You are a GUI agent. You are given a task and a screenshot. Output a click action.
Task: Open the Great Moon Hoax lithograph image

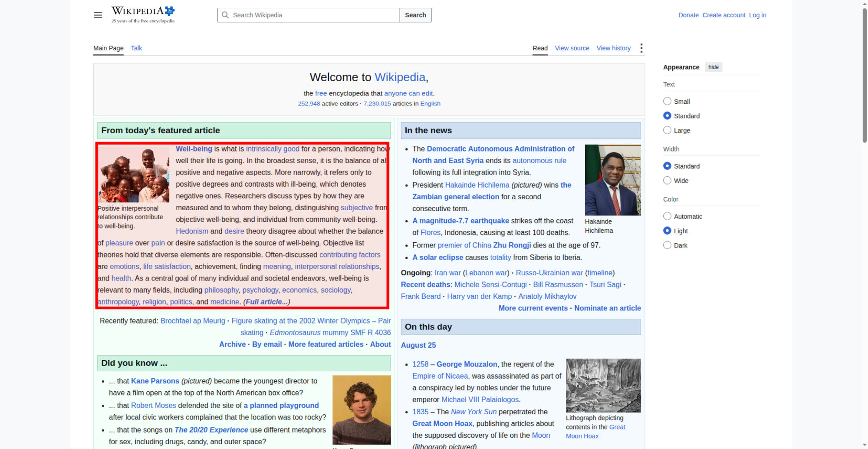[603, 386]
